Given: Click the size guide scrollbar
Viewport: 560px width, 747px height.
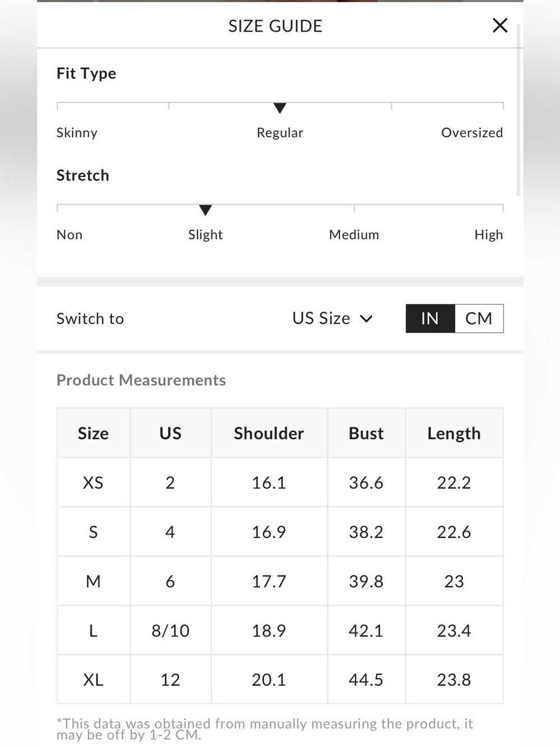Looking at the screenshot, I should coord(519,110).
